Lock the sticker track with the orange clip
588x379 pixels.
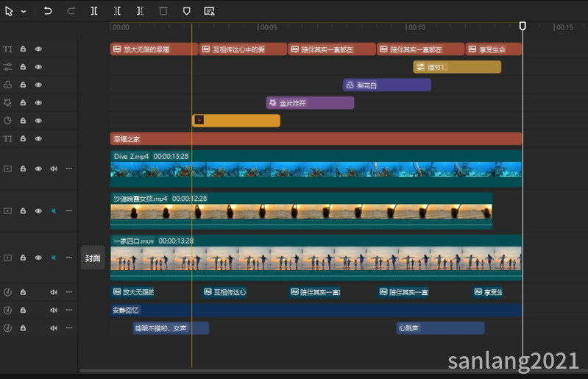point(23,121)
